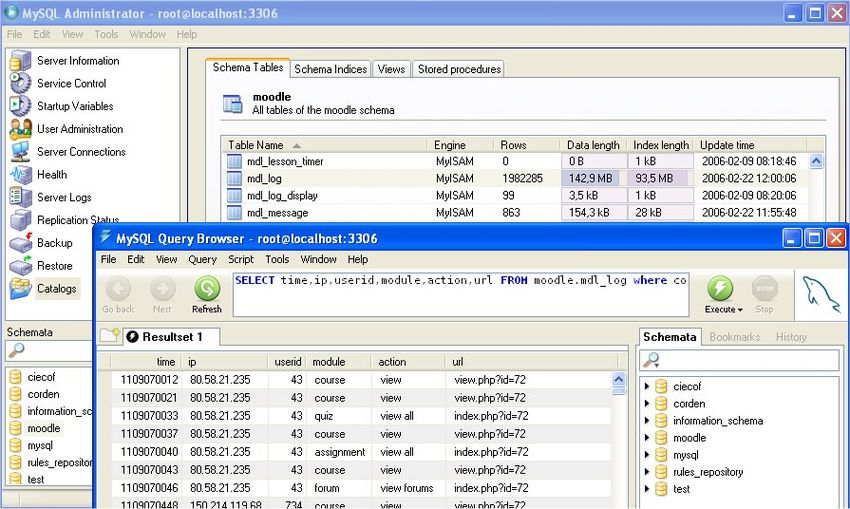Click the mdl_log table icon
The image size is (850, 509).
(234, 178)
